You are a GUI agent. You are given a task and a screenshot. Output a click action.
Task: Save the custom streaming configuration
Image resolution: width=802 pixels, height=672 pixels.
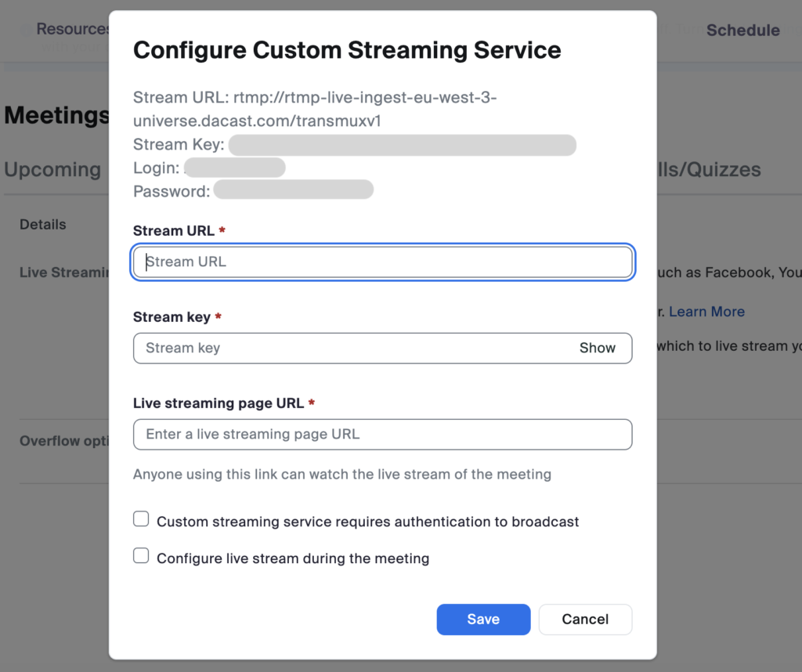[483, 619]
